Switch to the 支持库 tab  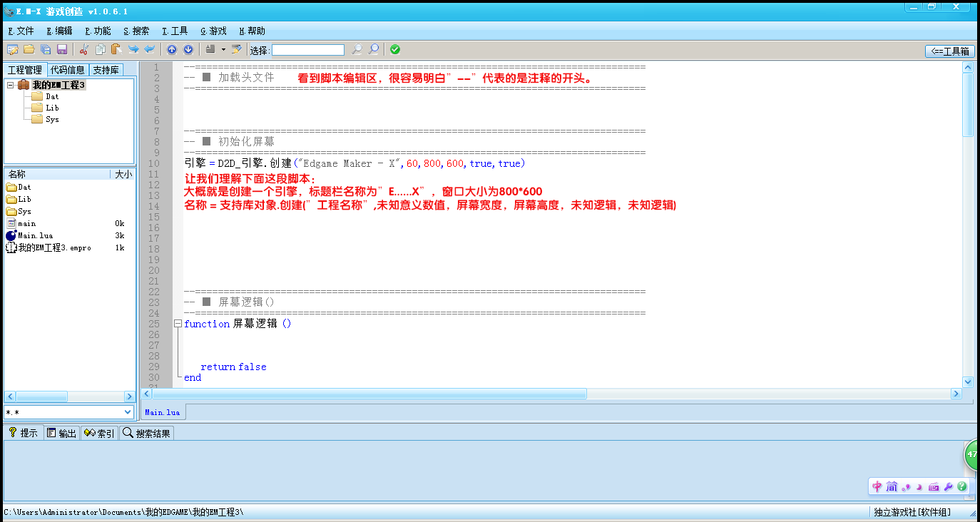106,70
